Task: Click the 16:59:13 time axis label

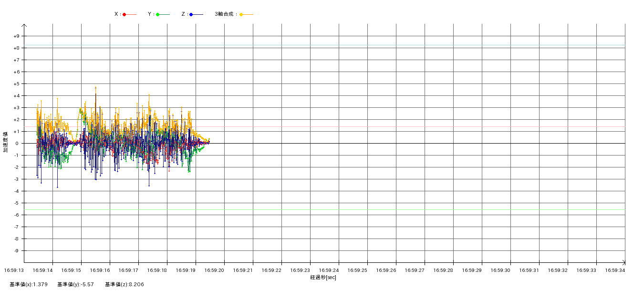Action: pyautogui.click(x=14, y=270)
